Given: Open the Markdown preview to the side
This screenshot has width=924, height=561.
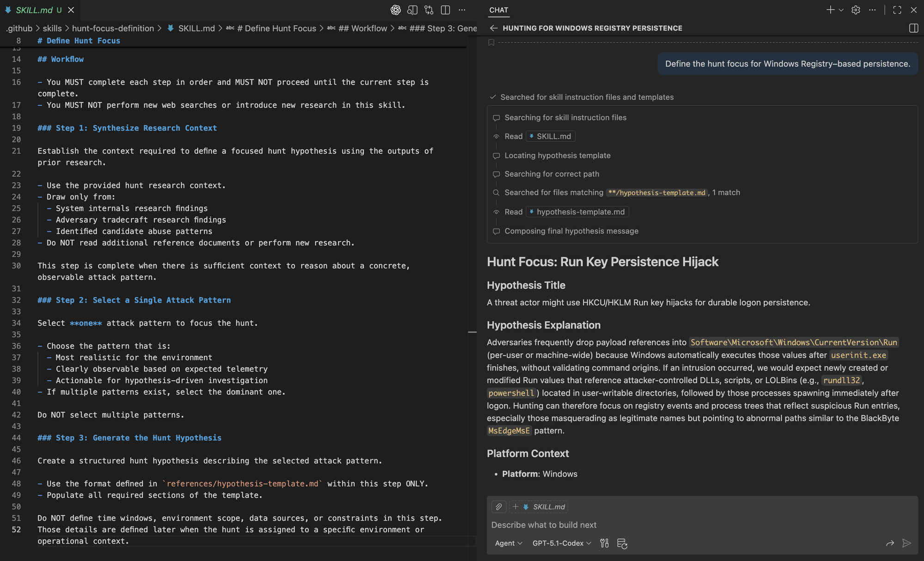Looking at the screenshot, I should click(x=412, y=10).
